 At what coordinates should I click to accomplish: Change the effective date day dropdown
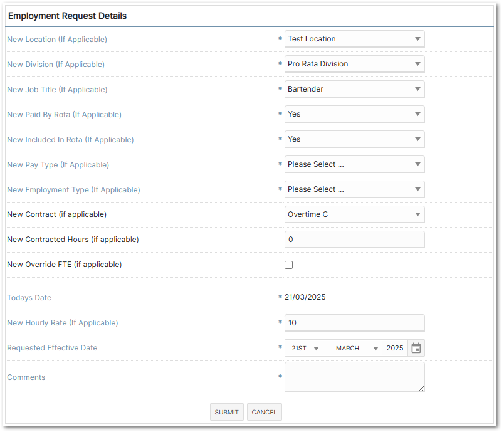[x=305, y=348]
